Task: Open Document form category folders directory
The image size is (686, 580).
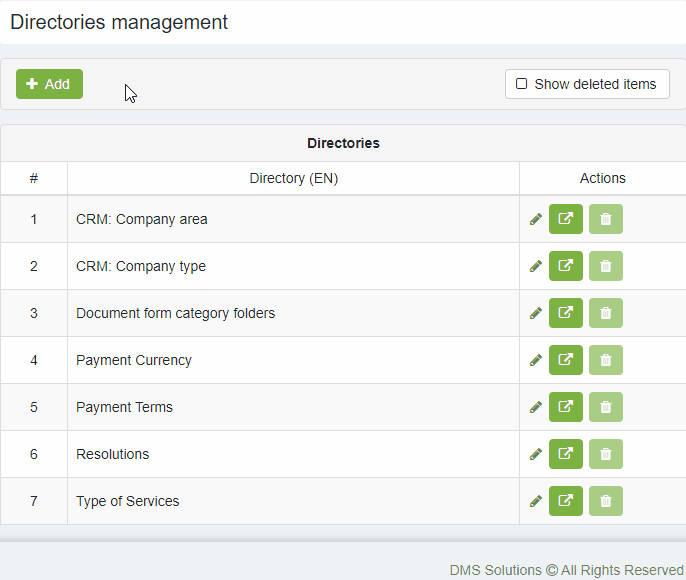Action: 566,313
